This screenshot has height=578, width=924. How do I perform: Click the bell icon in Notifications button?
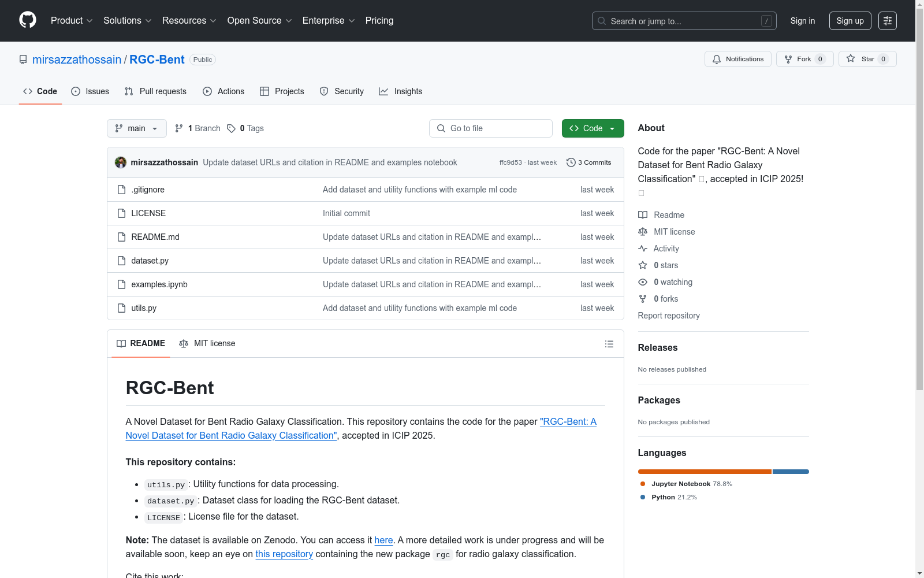[x=717, y=59]
